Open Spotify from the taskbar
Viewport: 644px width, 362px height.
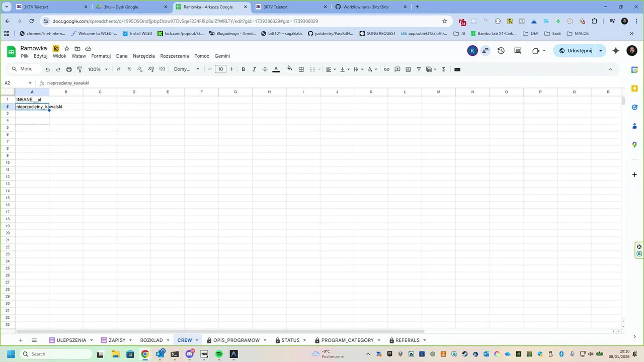click(x=219, y=354)
